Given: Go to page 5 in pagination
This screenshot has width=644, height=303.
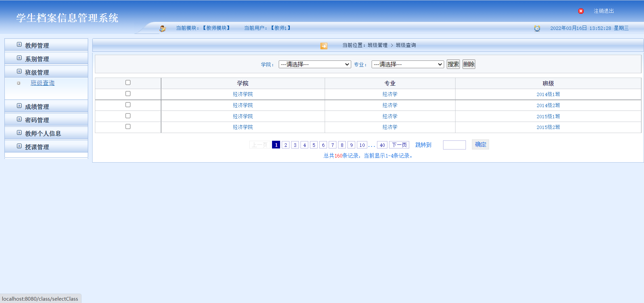Looking at the screenshot, I should 314,145.
